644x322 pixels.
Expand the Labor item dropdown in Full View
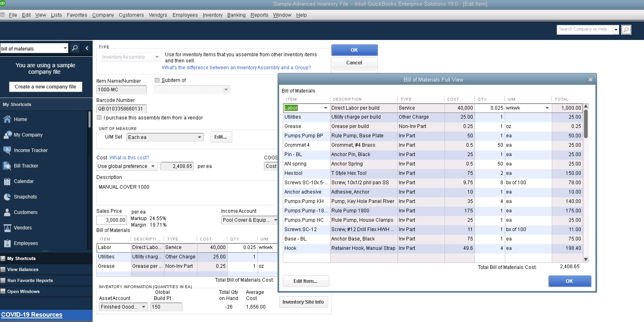click(325, 108)
